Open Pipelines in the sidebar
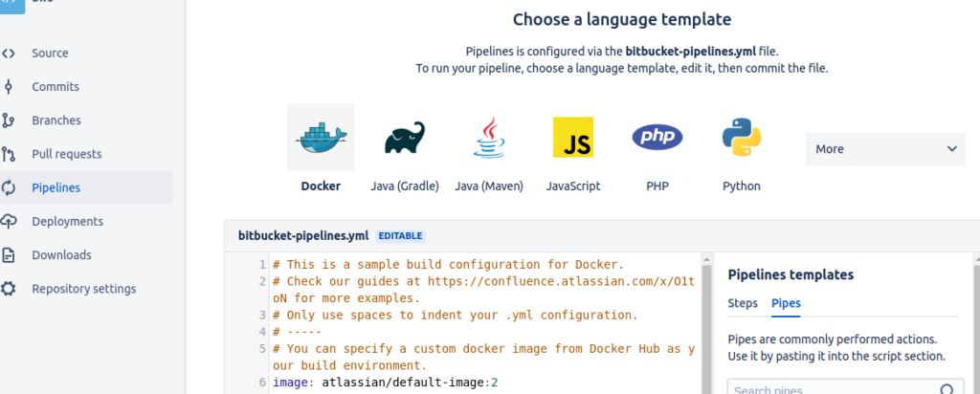This screenshot has width=980, height=394. (x=56, y=187)
